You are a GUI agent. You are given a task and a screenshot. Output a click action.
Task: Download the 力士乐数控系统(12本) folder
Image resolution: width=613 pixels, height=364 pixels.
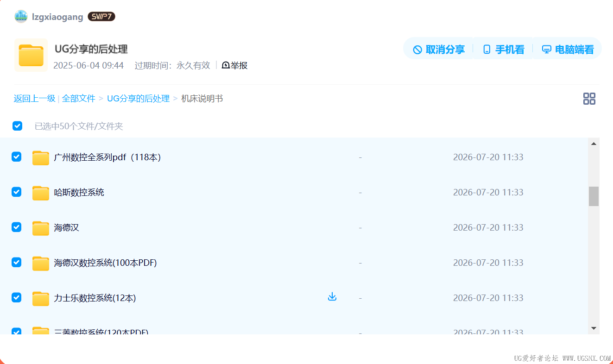pos(332,296)
